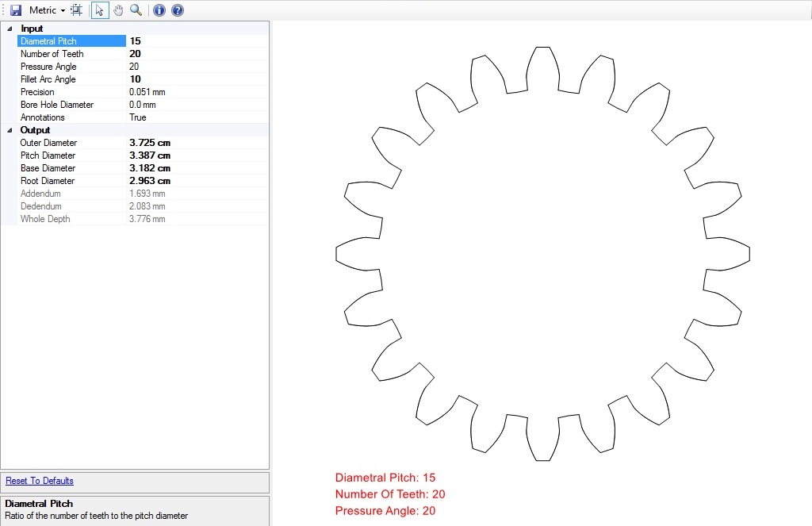812x526 pixels.
Task: Select the Annotations label
Action: tap(43, 117)
